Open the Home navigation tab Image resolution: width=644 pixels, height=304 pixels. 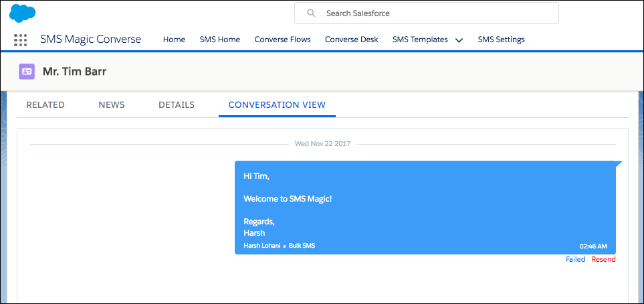pyautogui.click(x=174, y=40)
